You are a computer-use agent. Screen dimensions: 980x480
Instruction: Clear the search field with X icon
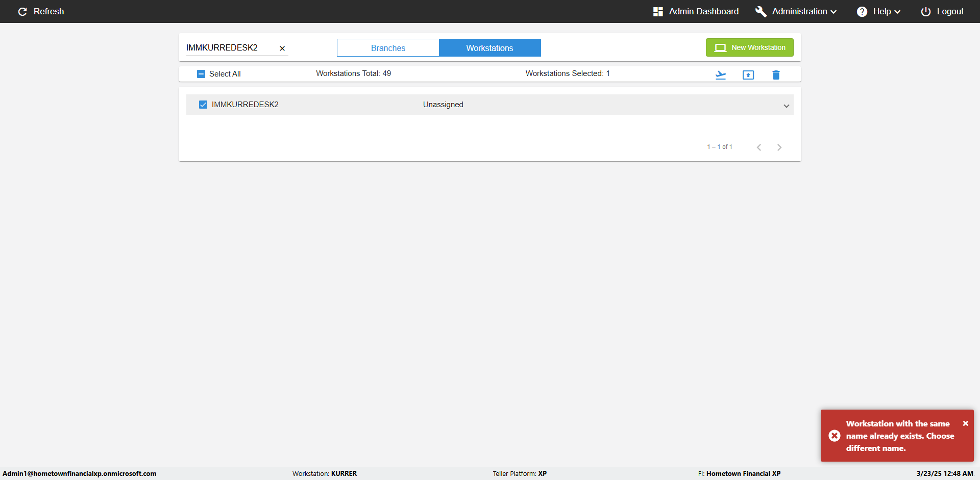pos(282,48)
